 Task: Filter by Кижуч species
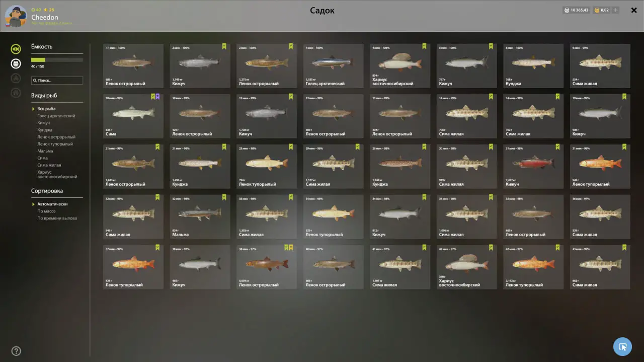[44, 123]
